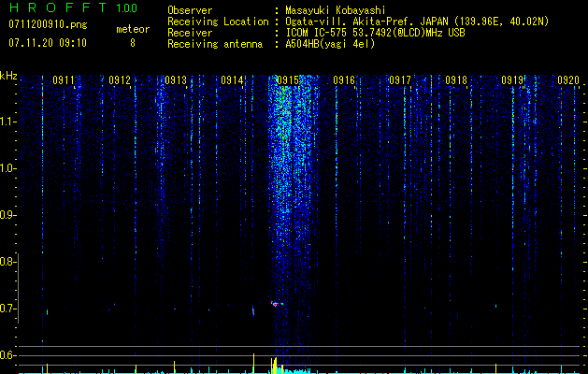Image resolution: width=588 pixels, height=374 pixels.
Task: Click the 0.9 kHz axis label
Action: [x=7, y=215]
